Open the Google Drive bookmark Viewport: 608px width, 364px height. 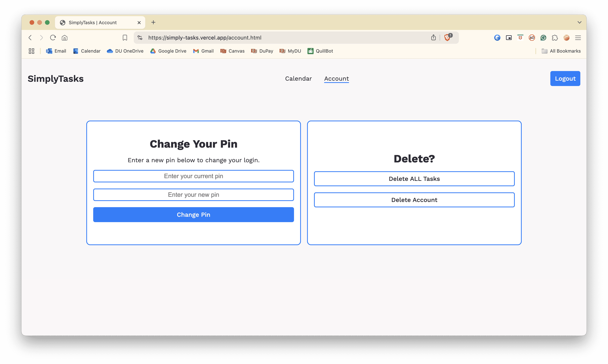pos(168,51)
